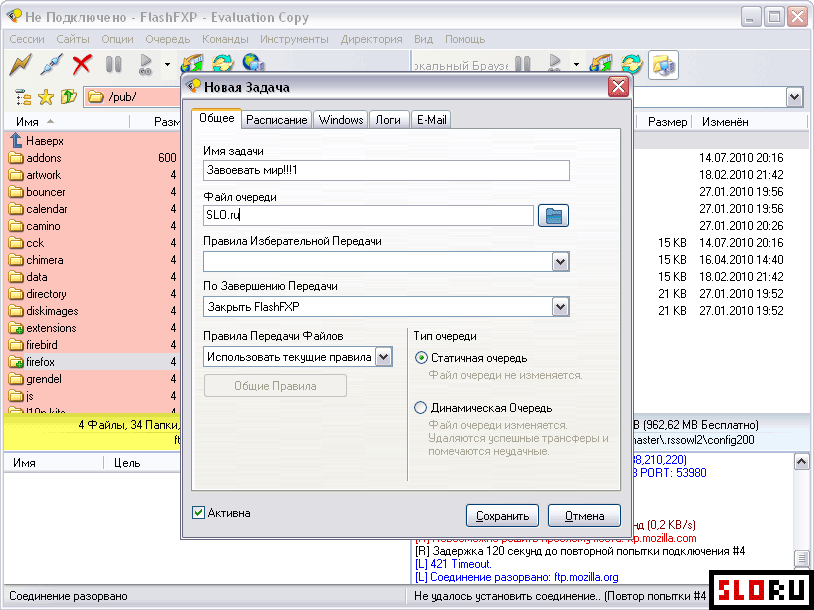814x610 pixels.
Task: Switch to the Логи tab
Action: [388, 120]
